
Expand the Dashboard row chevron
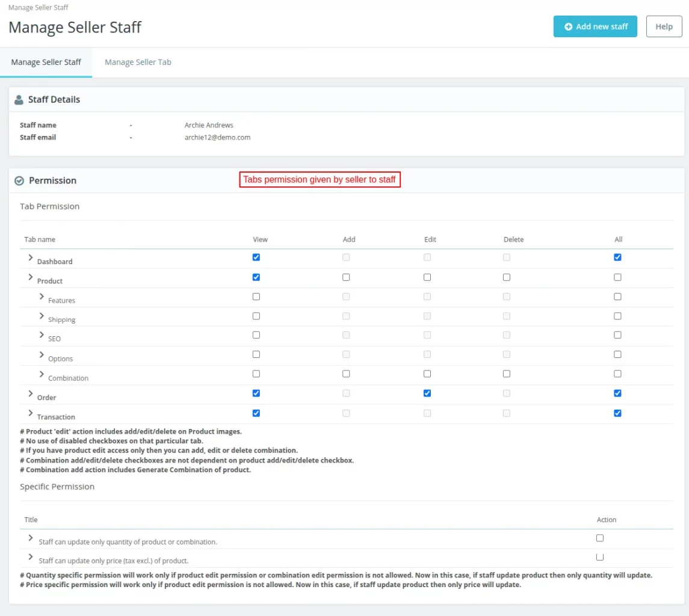tap(30, 257)
